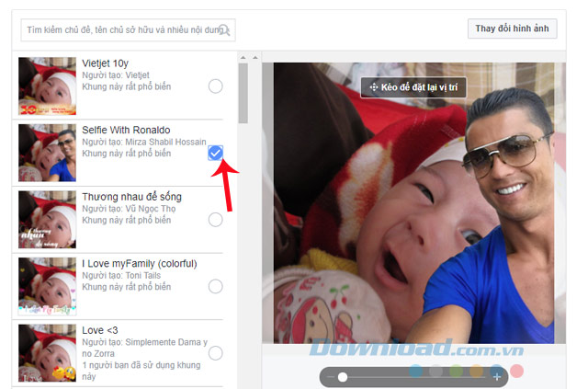Select the Thương nhau để sống radio button

click(x=215, y=220)
